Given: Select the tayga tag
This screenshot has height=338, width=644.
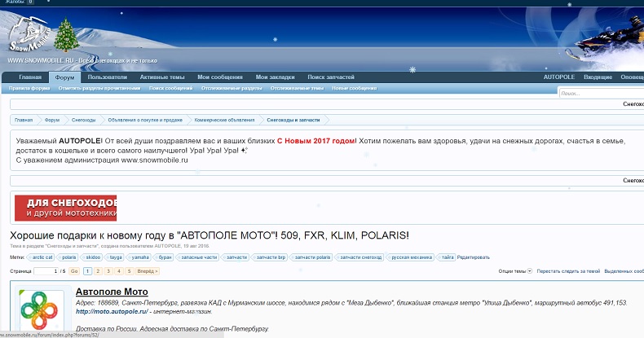Looking at the screenshot, I should pos(115,257).
